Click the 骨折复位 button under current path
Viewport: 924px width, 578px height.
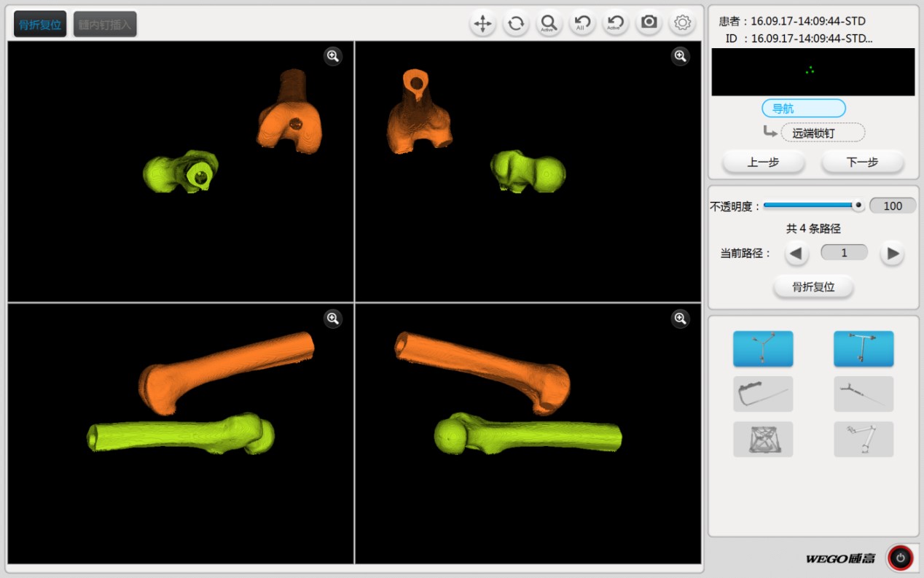813,287
